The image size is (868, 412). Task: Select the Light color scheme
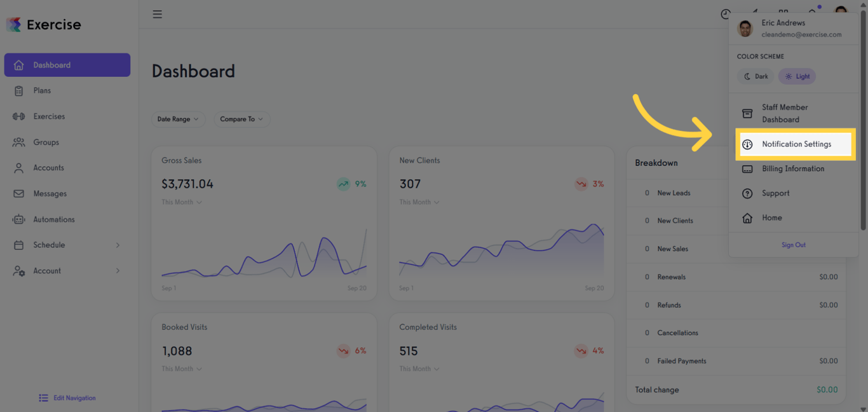pyautogui.click(x=797, y=76)
